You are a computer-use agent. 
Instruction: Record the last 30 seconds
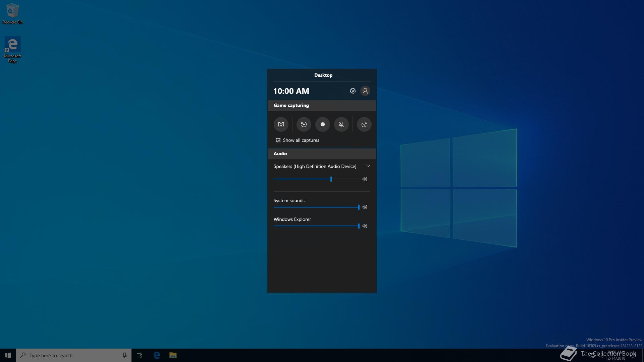[304, 124]
